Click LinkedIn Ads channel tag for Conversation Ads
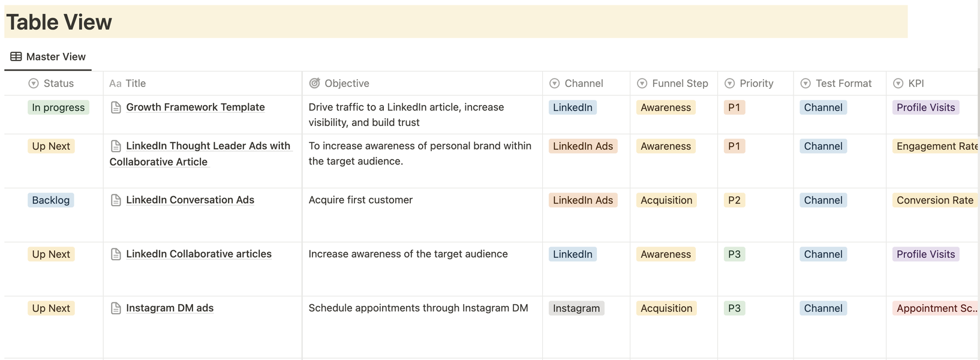 click(583, 200)
